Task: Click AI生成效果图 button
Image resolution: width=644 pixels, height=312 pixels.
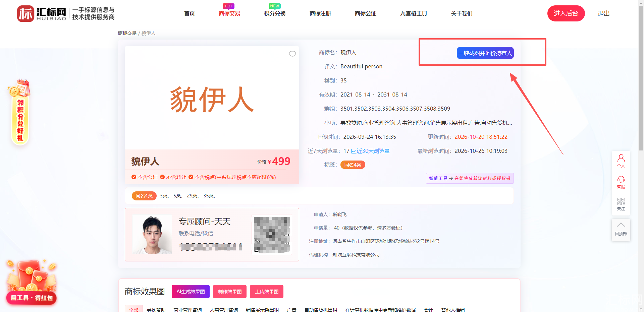Action: (191, 292)
